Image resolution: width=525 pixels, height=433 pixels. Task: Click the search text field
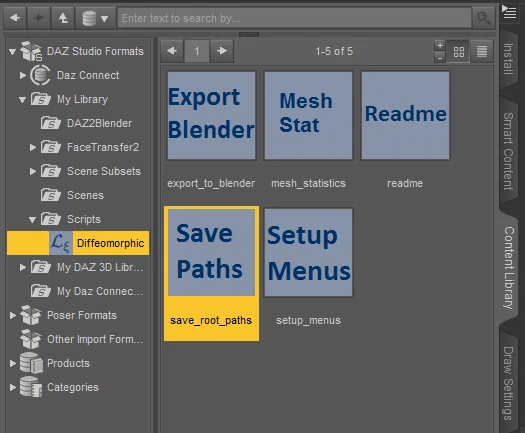[294, 18]
